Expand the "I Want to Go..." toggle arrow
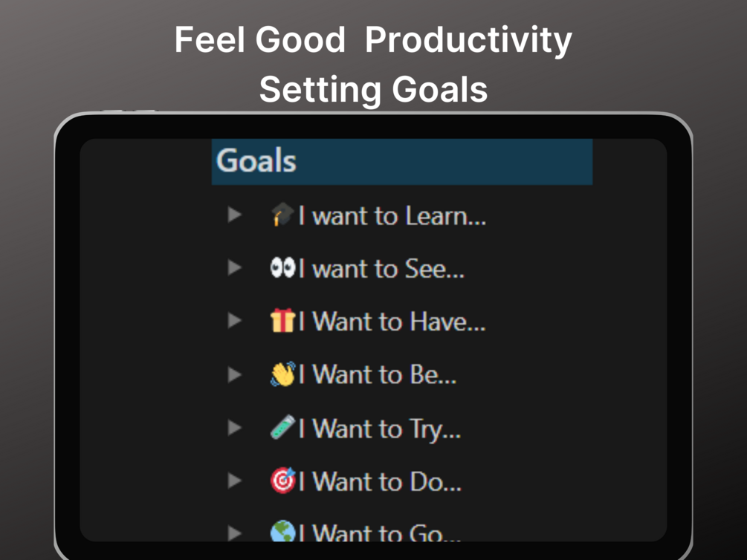747x560 pixels. (x=235, y=532)
